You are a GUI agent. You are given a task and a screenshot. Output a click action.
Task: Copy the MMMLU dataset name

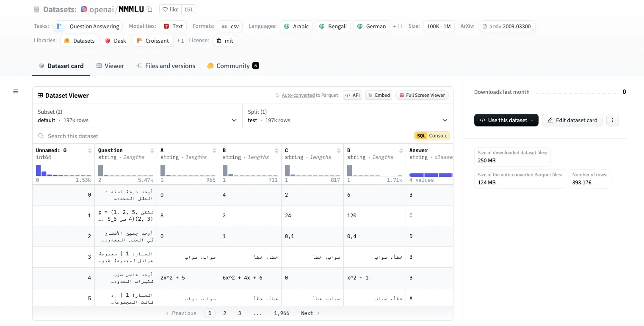point(149,9)
